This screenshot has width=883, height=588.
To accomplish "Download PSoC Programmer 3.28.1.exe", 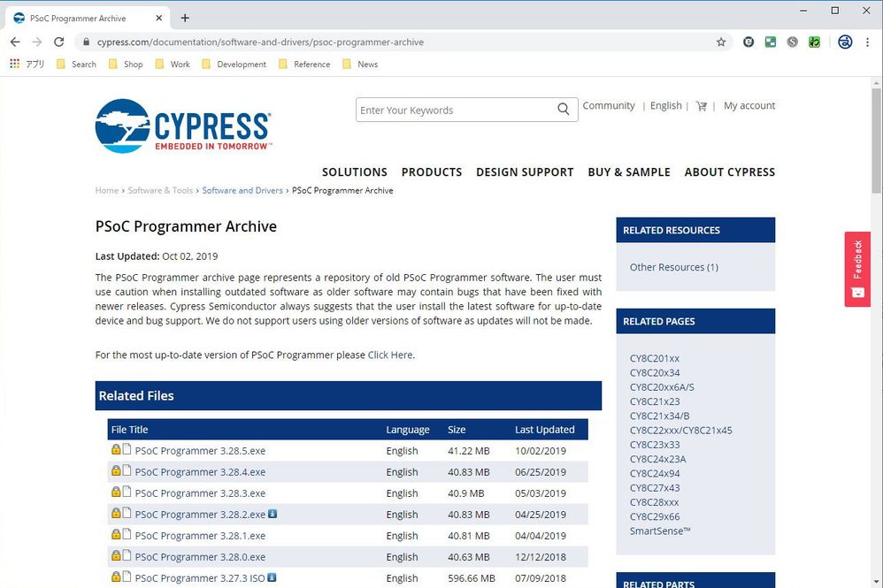I will pos(201,536).
